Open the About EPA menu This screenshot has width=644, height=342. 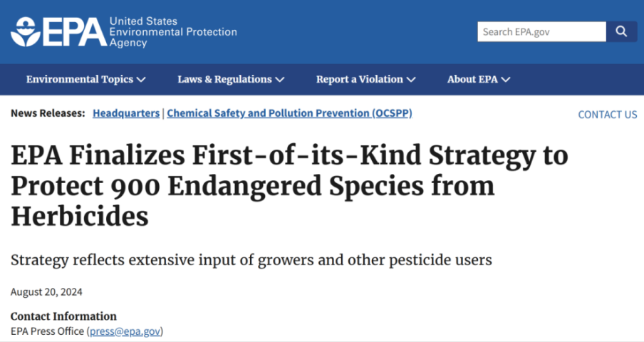pos(479,79)
